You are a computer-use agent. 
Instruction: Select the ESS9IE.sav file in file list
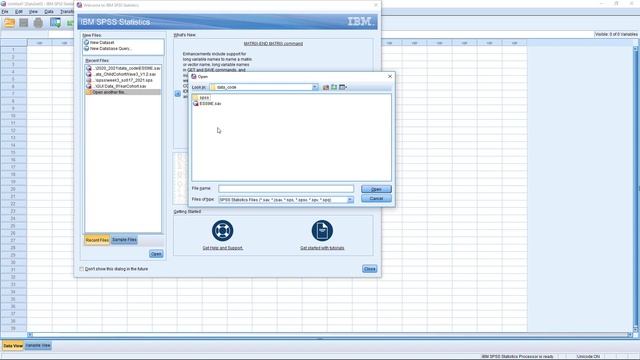tap(207, 104)
